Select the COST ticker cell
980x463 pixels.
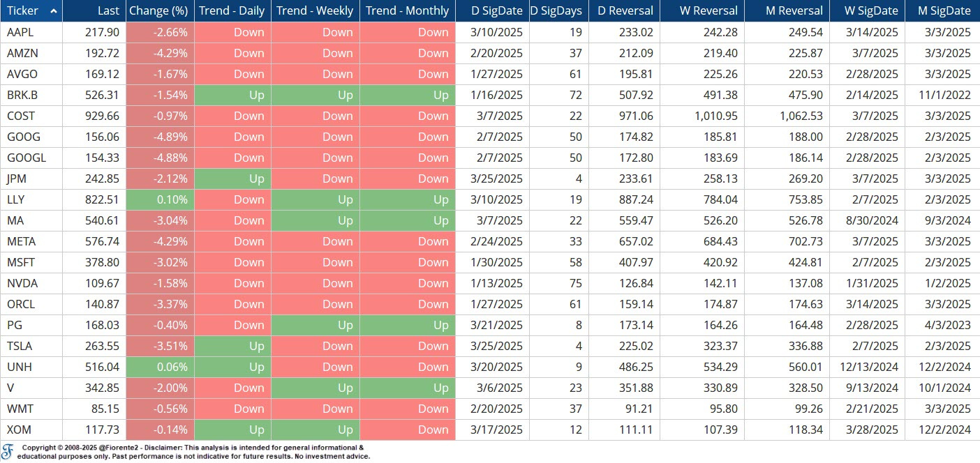31,116
